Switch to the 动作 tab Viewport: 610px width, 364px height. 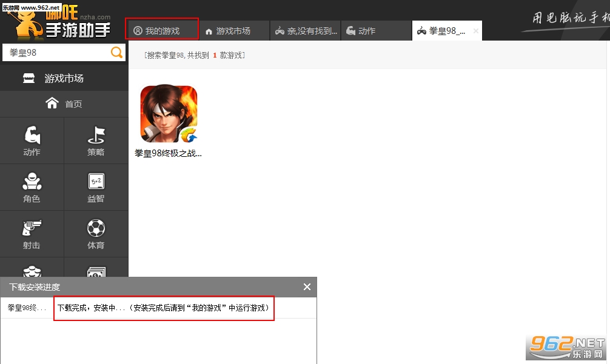pos(376,31)
